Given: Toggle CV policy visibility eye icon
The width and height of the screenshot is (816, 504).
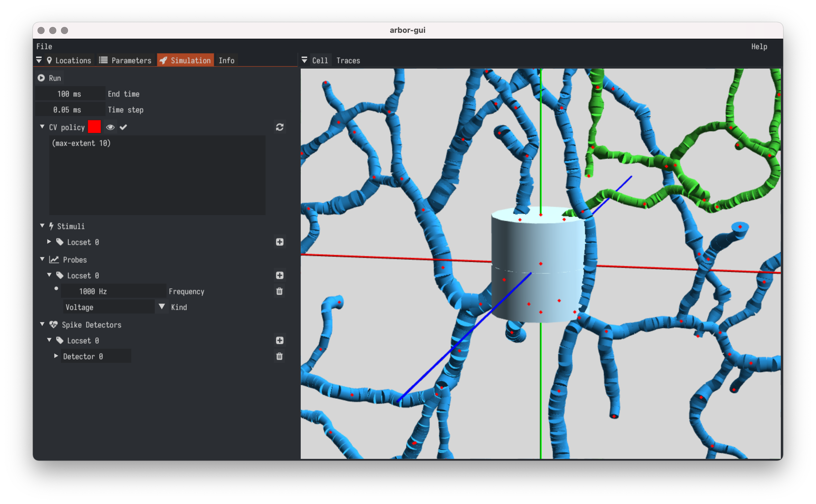Looking at the screenshot, I should tap(110, 127).
